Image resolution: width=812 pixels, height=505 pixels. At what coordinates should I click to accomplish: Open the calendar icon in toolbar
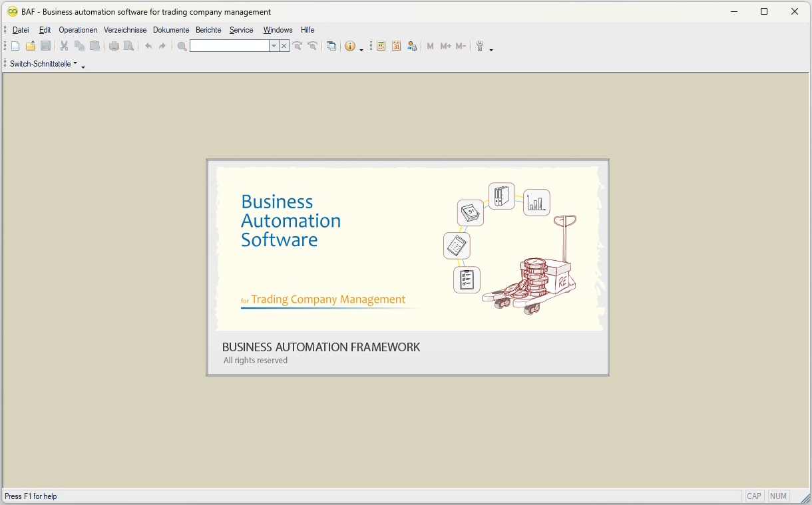[x=397, y=46]
